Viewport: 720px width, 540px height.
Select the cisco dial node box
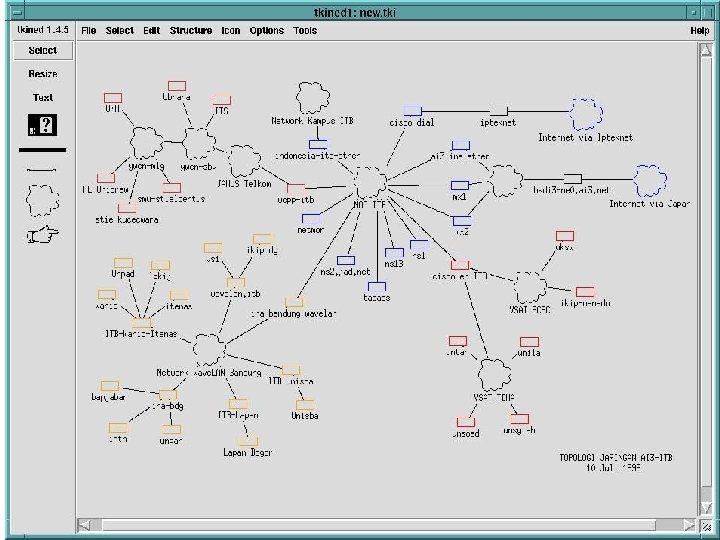coord(412,111)
